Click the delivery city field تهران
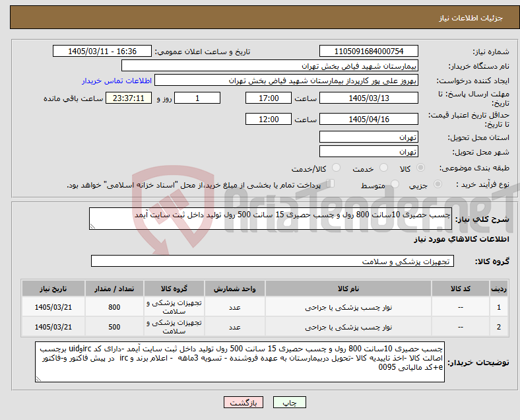 (x=368, y=152)
